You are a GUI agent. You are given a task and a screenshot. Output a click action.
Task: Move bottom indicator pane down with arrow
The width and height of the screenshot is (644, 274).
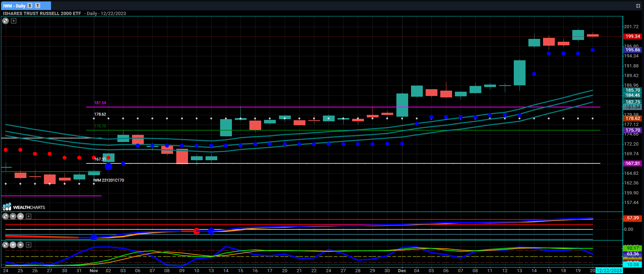point(13,245)
